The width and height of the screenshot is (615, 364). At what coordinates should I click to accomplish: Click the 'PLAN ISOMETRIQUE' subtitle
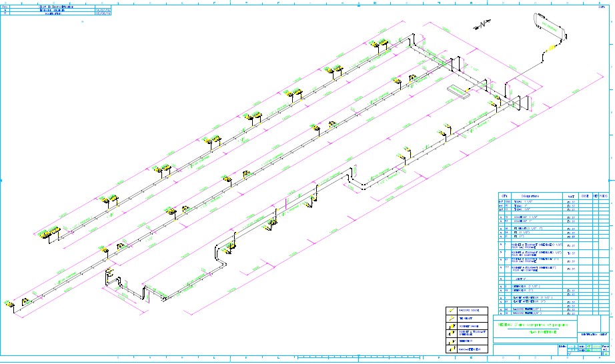[543, 332]
